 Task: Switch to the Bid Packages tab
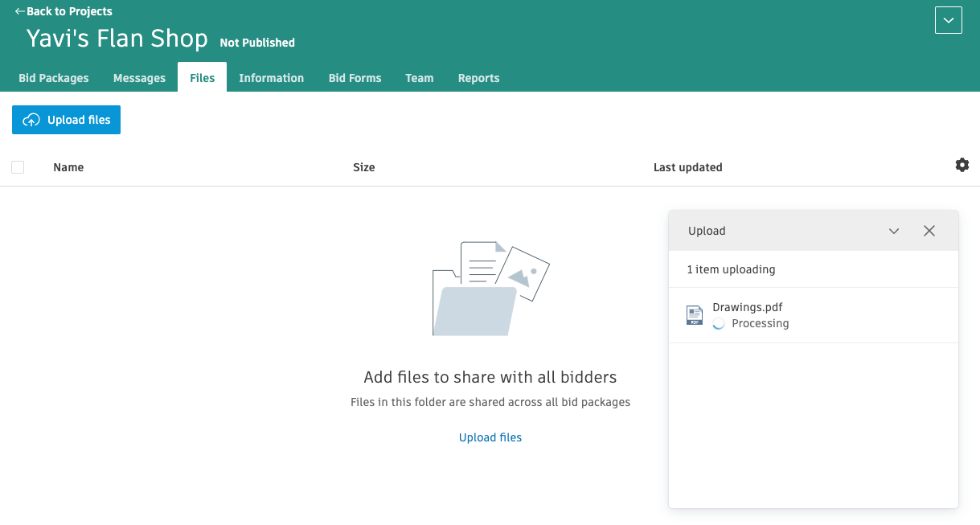(x=54, y=78)
